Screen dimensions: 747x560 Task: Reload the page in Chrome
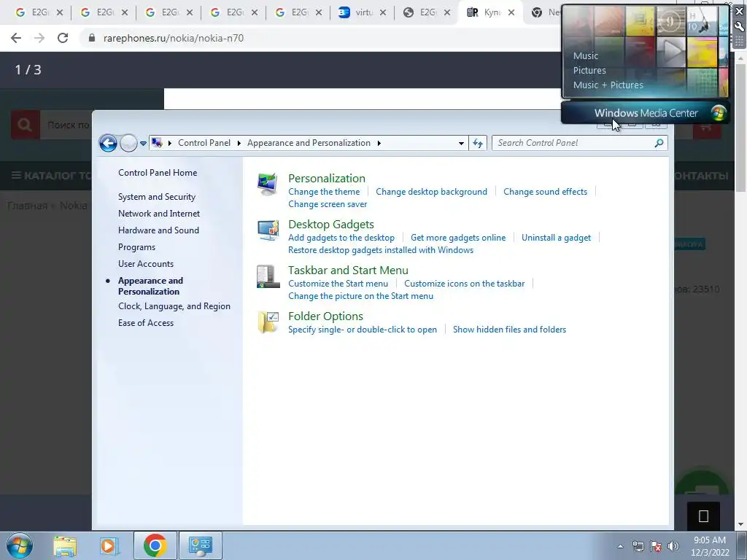point(63,38)
